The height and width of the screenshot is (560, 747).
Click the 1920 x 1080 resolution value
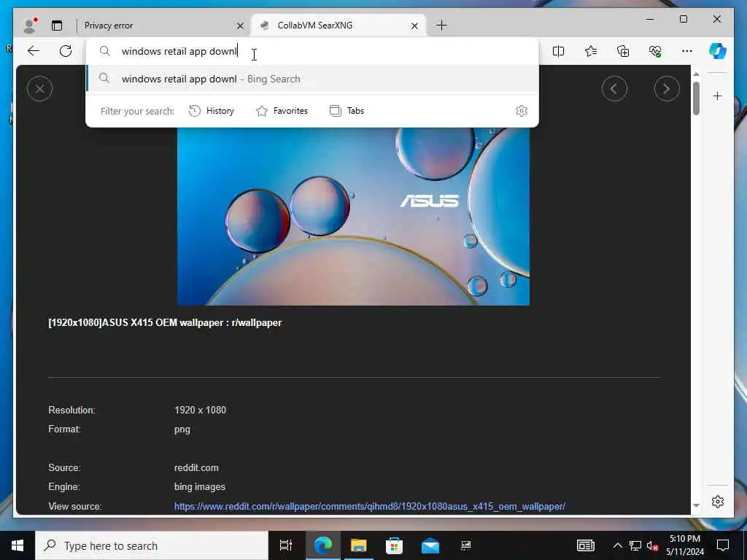[x=200, y=410]
